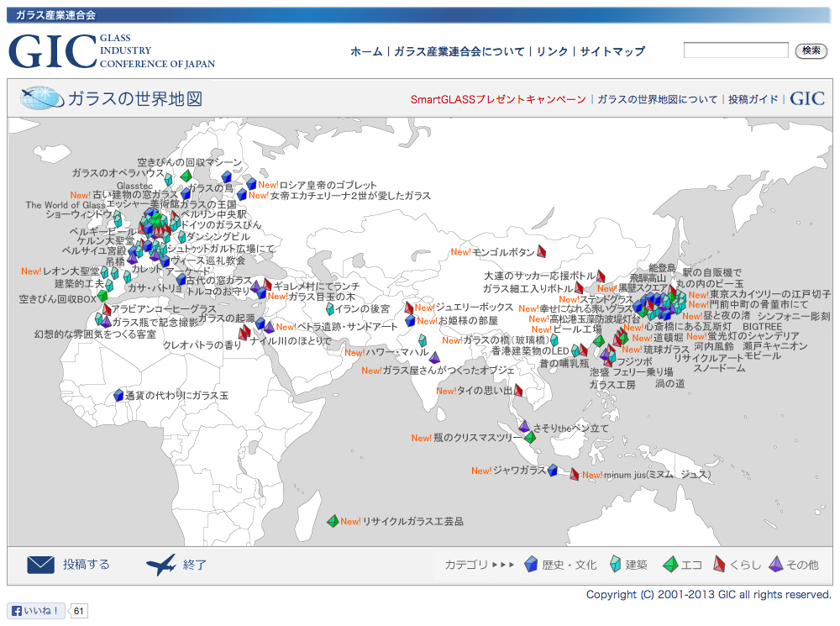The width and height of the screenshot is (840, 626).
Task: Click the red marker beside ガラス細工入りボトル
Action: point(579,288)
